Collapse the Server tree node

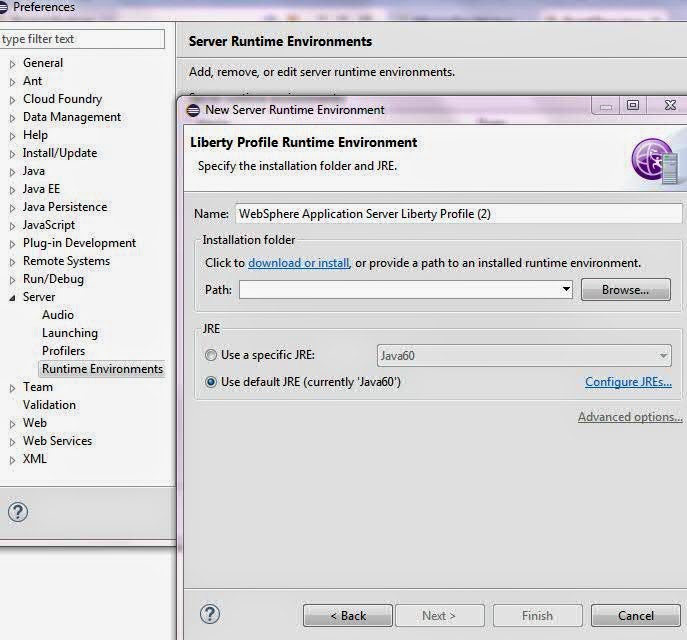12,298
